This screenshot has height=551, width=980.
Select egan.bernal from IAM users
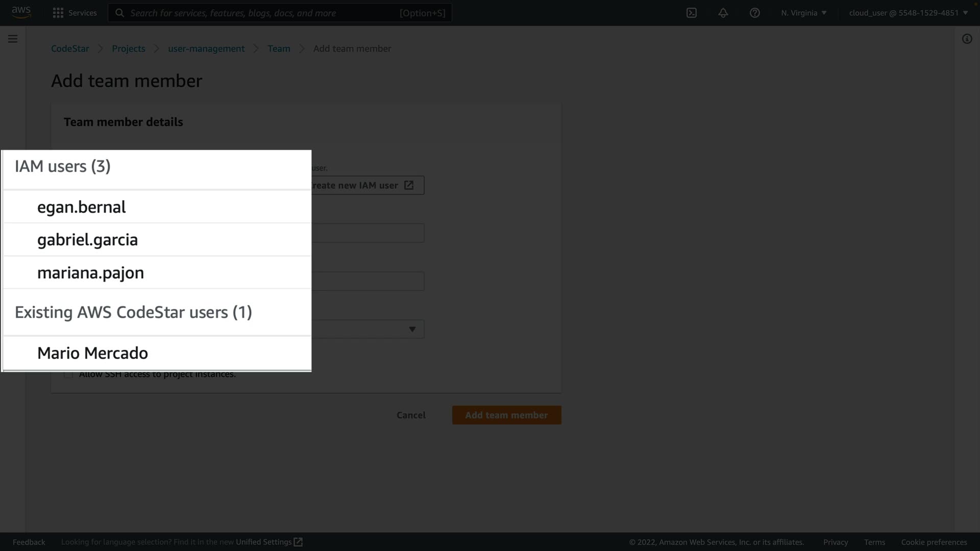[x=81, y=207]
